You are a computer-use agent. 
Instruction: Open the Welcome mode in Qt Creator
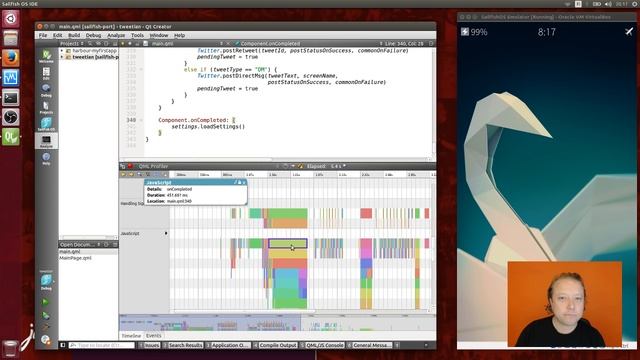(x=46, y=56)
